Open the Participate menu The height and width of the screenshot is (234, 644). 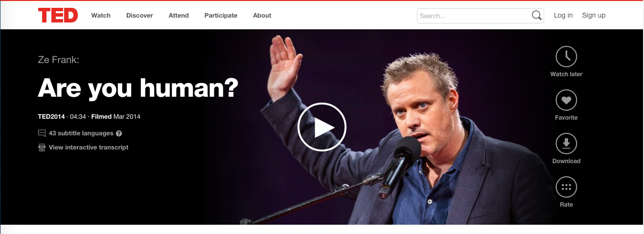(x=221, y=16)
